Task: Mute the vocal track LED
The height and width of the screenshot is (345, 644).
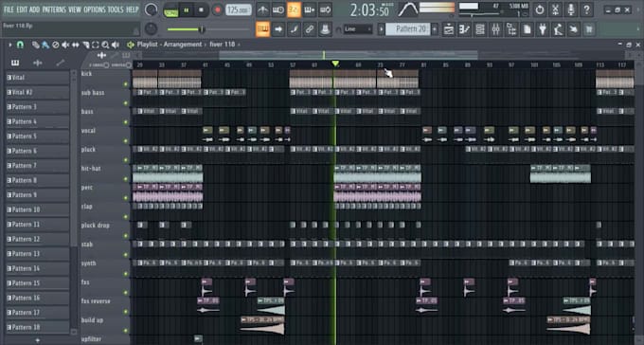Action: 126,141
